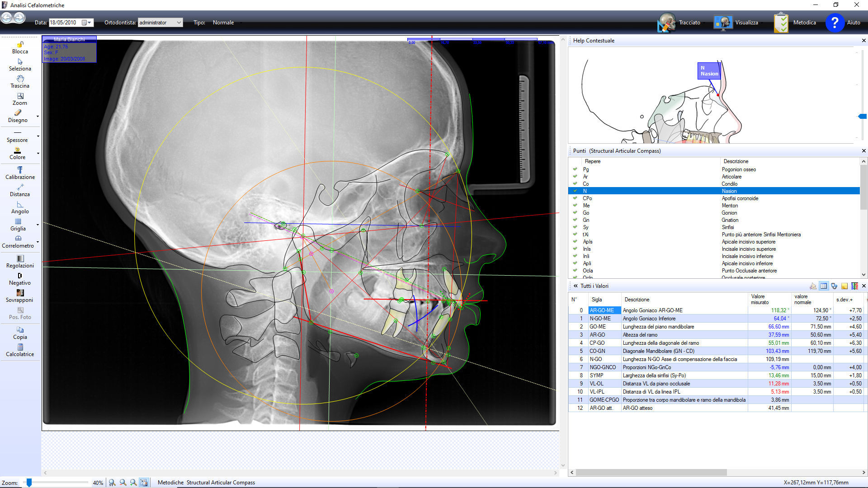868x488 pixels.
Task: Open the Visualizza menu
Action: [x=747, y=22]
